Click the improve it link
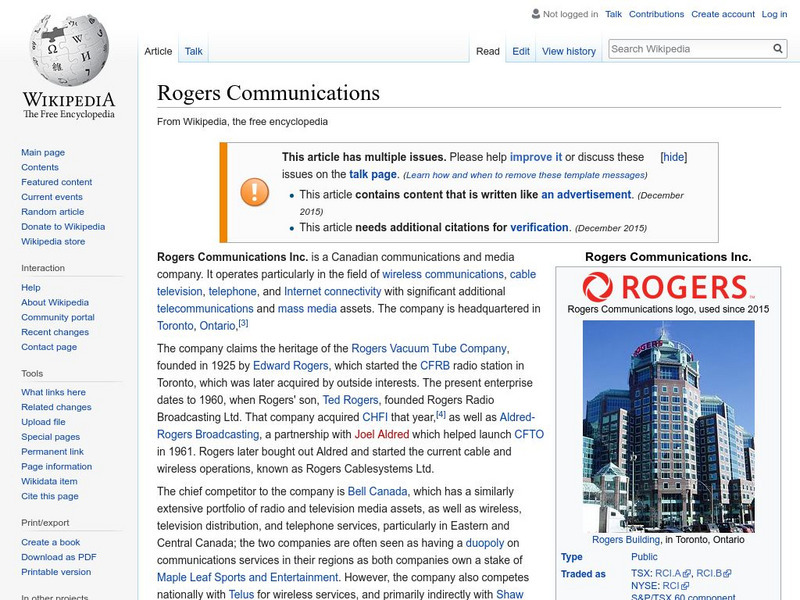Viewport: 800px width, 600px height. [536, 157]
